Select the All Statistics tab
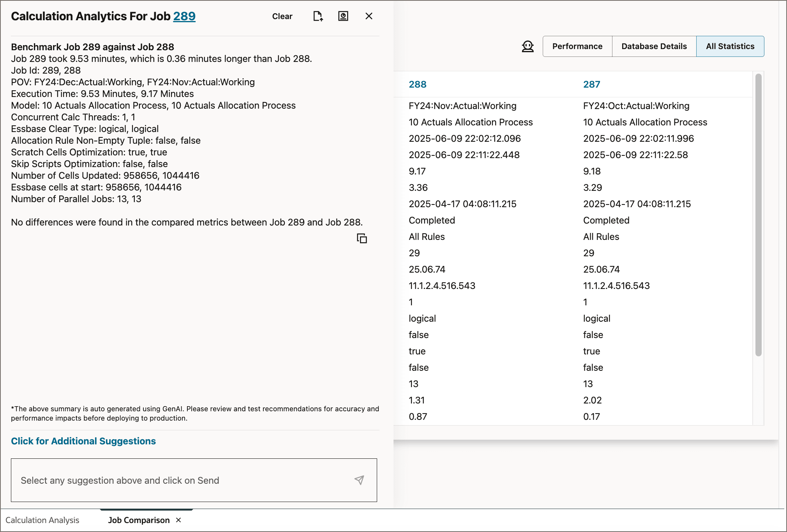Viewport: 787px width, 532px height. pos(730,46)
